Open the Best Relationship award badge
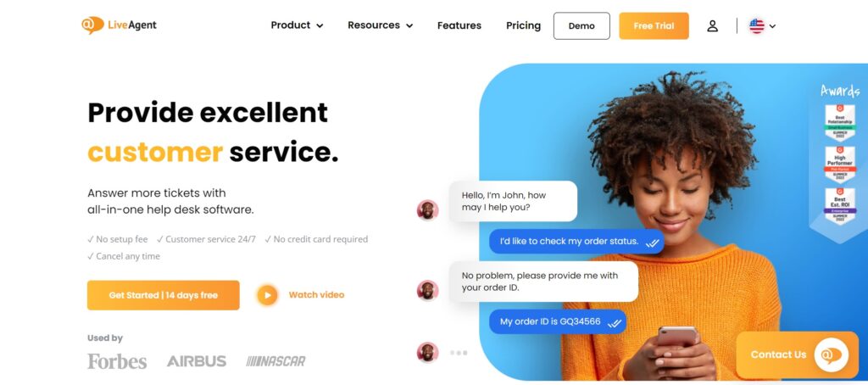Screen dimensions: 868x385 point(840,123)
